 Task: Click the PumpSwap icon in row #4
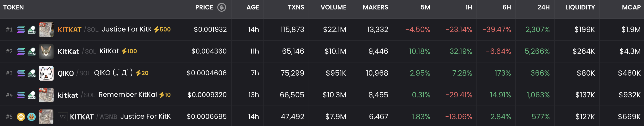pos(32,95)
